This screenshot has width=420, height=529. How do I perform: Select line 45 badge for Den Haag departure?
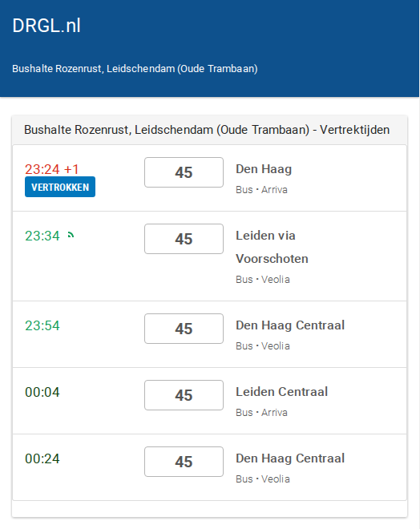tap(184, 172)
